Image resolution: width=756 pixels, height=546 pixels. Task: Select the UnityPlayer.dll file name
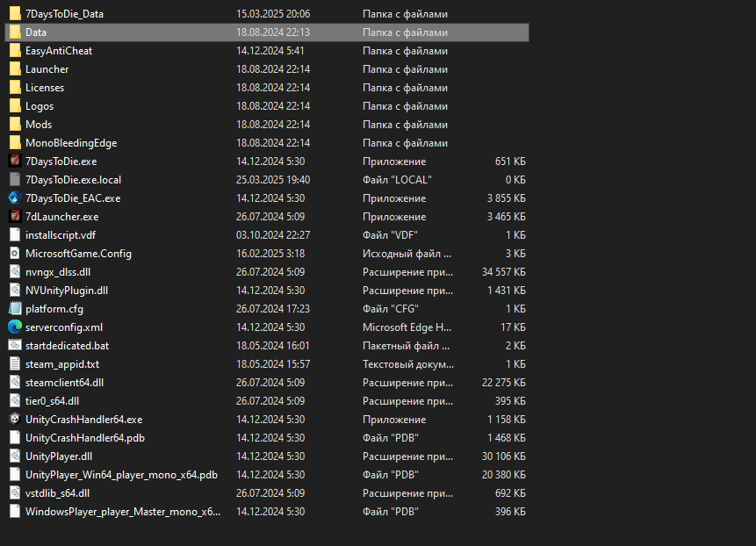[x=58, y=456]
